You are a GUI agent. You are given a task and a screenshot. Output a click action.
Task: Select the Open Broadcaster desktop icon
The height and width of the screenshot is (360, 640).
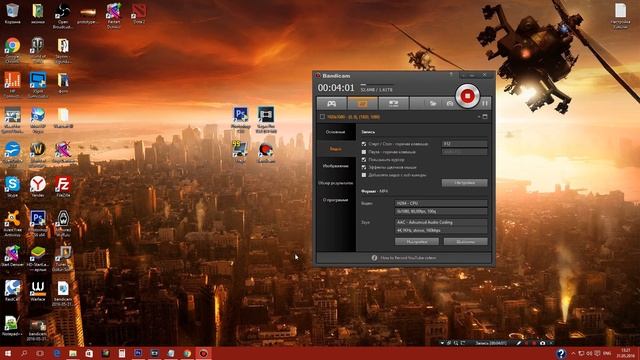62,16
